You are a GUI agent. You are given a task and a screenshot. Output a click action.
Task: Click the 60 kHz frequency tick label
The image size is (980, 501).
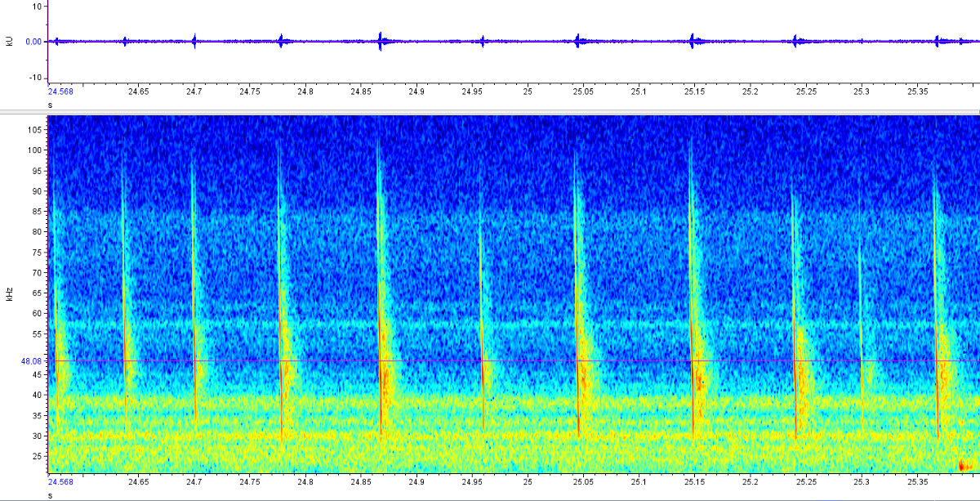pyautogui.click(x=38, y=313)
